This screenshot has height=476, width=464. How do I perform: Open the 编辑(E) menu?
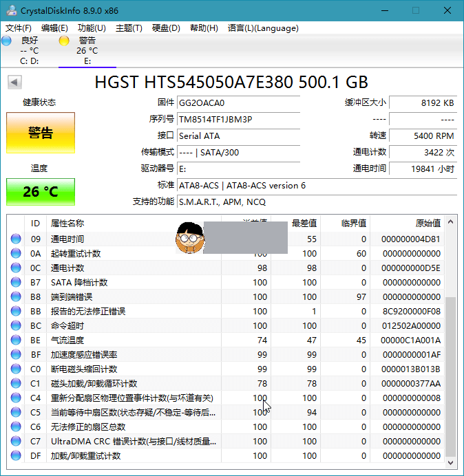(54, 28)
